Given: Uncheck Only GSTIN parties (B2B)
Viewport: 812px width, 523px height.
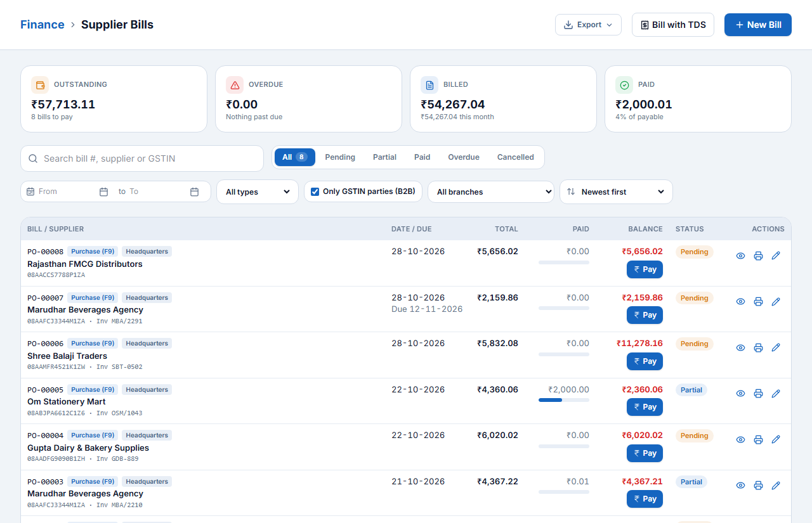Looking at the screenshot, I should pyautogui.click(x=315, y=191).
